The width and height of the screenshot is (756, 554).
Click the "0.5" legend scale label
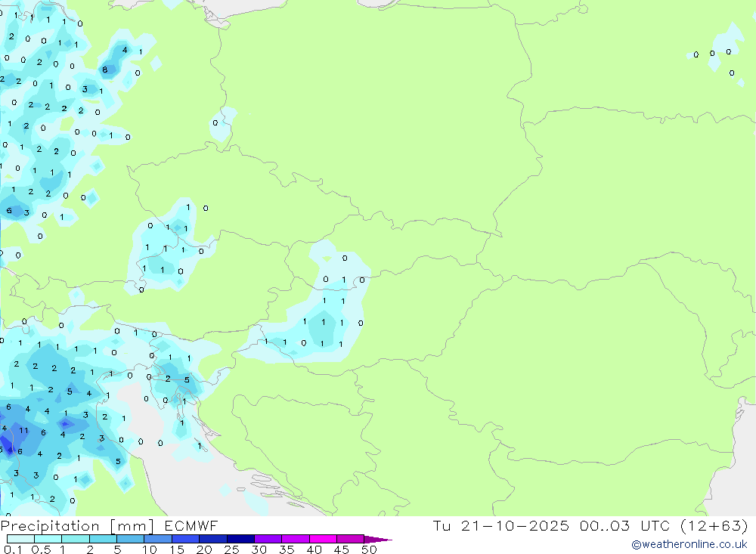click(41, 549)
